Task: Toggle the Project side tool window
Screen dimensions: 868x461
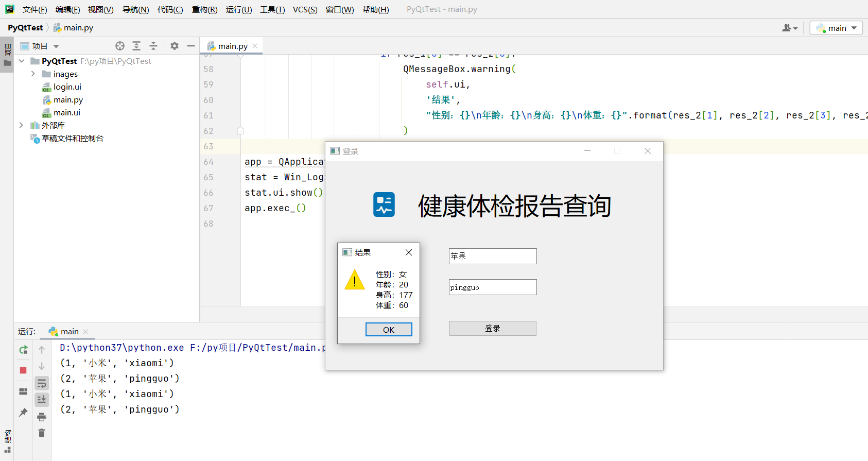Action: point(7,56)
